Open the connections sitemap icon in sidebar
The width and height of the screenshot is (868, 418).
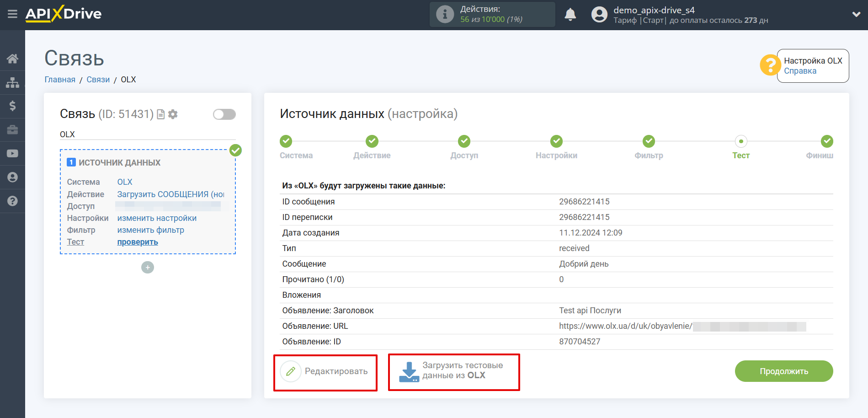12,82
